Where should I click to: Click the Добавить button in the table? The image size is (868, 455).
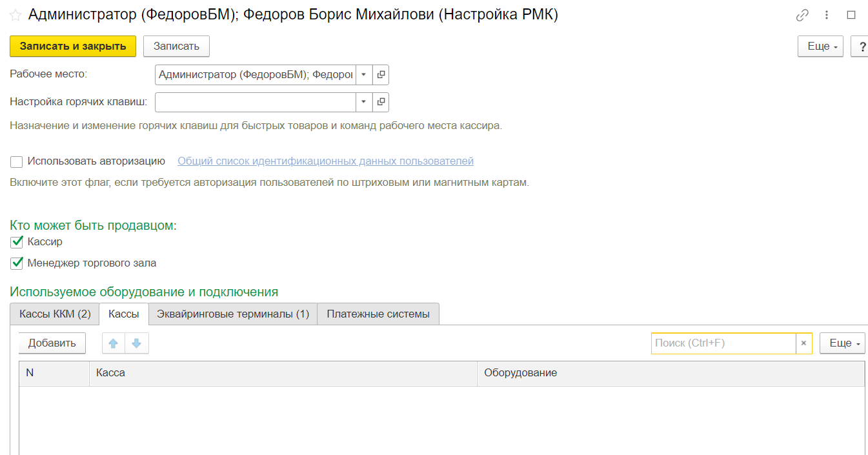[52, 343]
